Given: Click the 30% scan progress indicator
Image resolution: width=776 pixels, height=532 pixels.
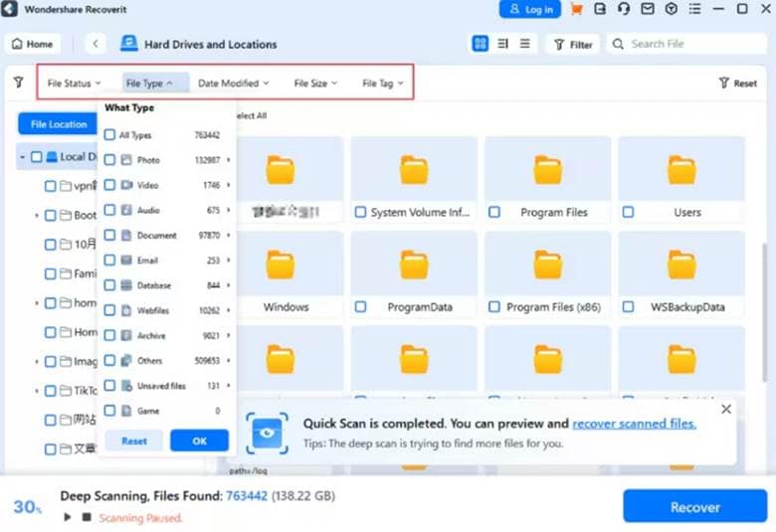Looking at the screenshot, I should coord(27,506).
